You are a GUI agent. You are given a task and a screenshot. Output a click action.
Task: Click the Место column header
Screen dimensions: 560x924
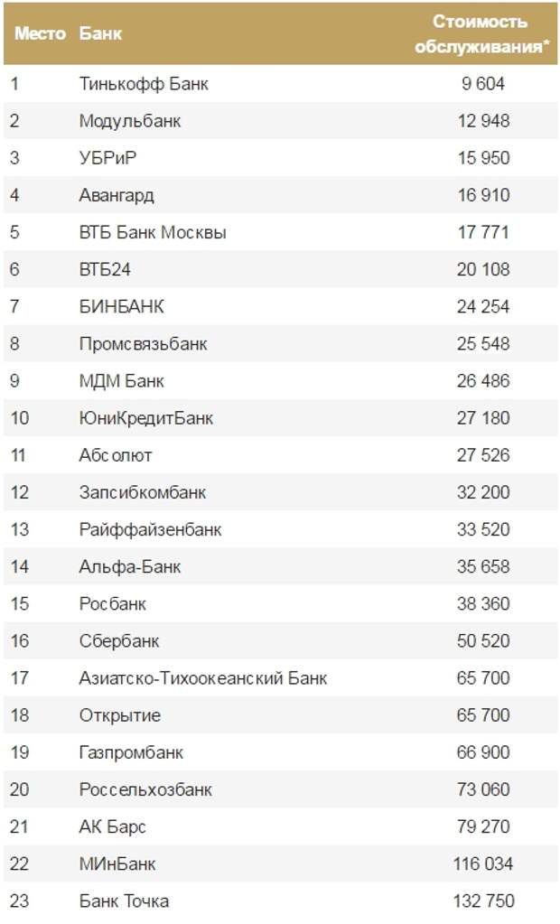(40, 33)
